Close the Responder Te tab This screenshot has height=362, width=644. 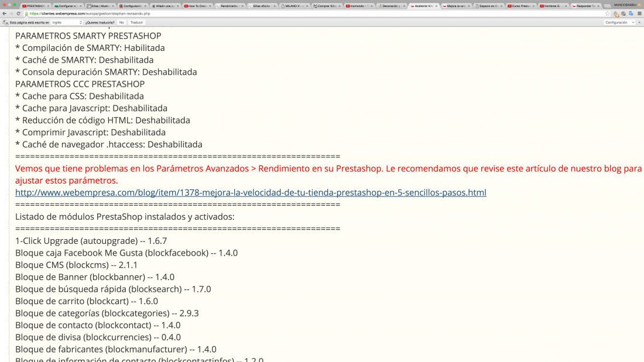[598, 6]
